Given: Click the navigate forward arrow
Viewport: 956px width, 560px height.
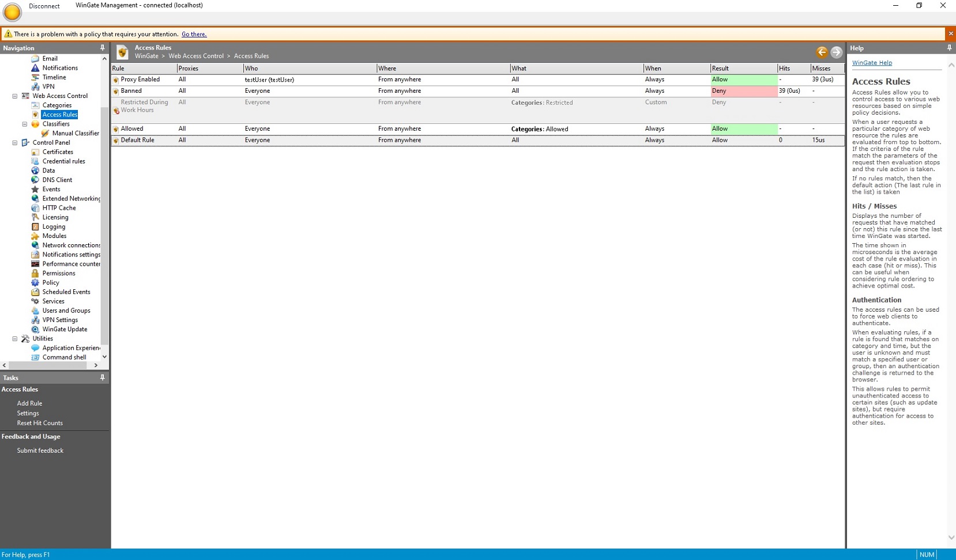Looking at the screenshot, I should (x=836, y=52).
